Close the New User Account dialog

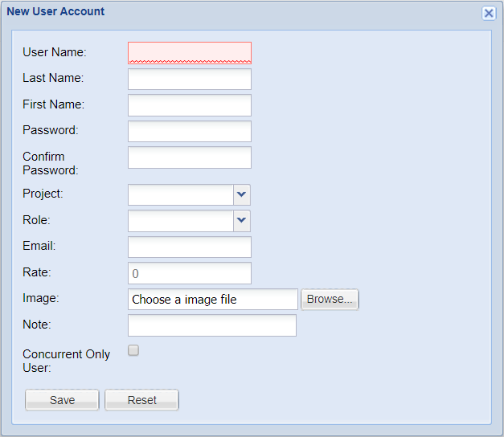click(x=489, y=13)
